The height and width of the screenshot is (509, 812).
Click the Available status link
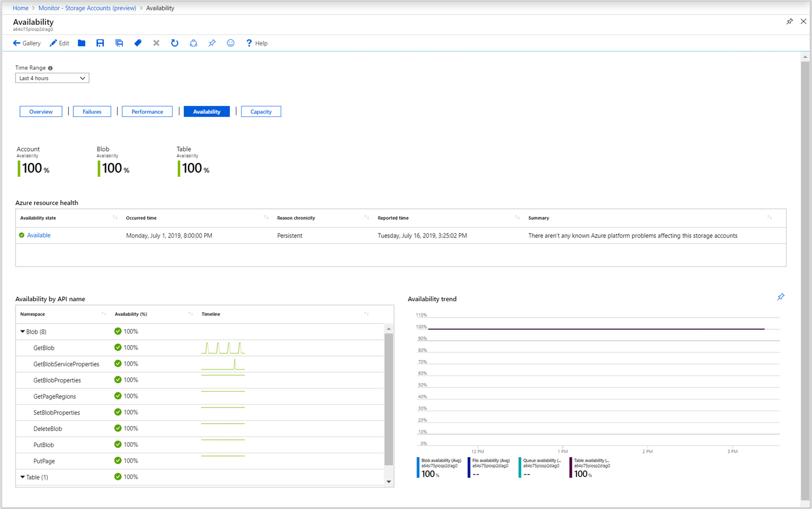[39, 235]
